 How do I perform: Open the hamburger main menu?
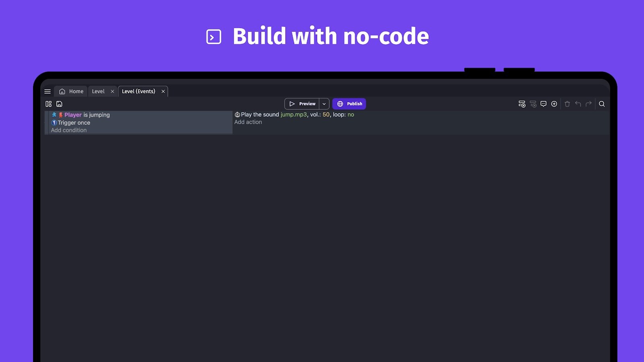47,91
